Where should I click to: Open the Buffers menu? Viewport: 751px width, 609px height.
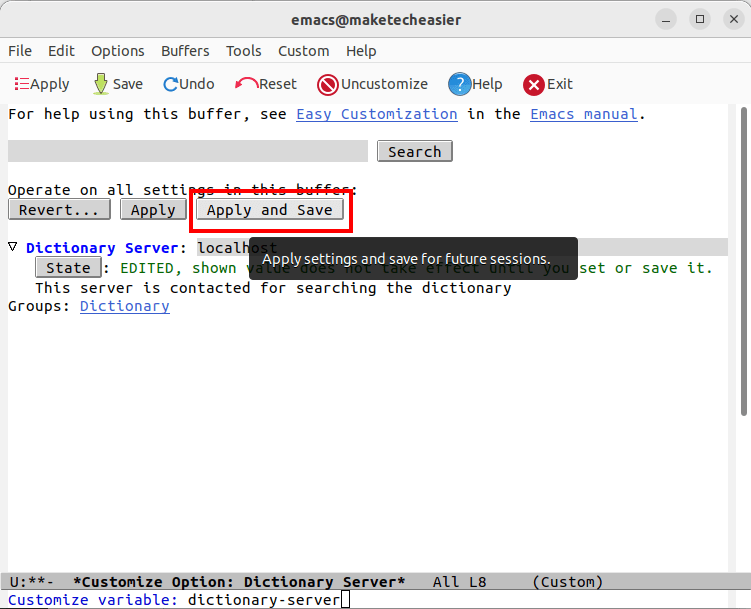185,51
